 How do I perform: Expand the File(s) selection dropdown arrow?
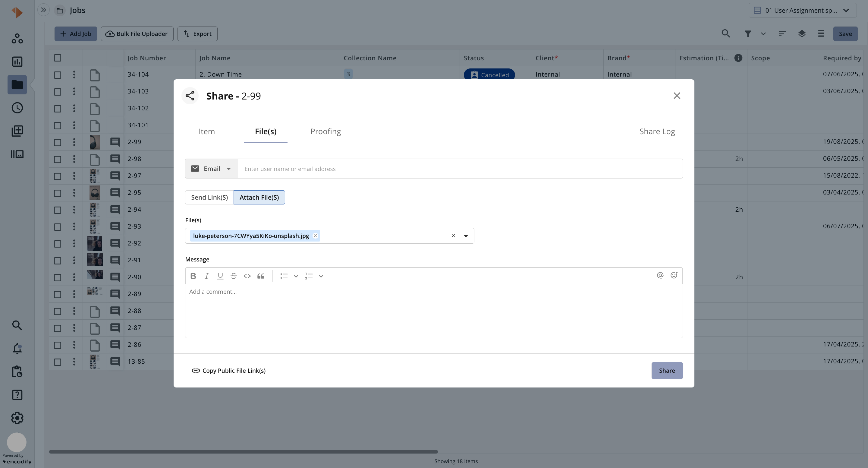tap(466, 236)
